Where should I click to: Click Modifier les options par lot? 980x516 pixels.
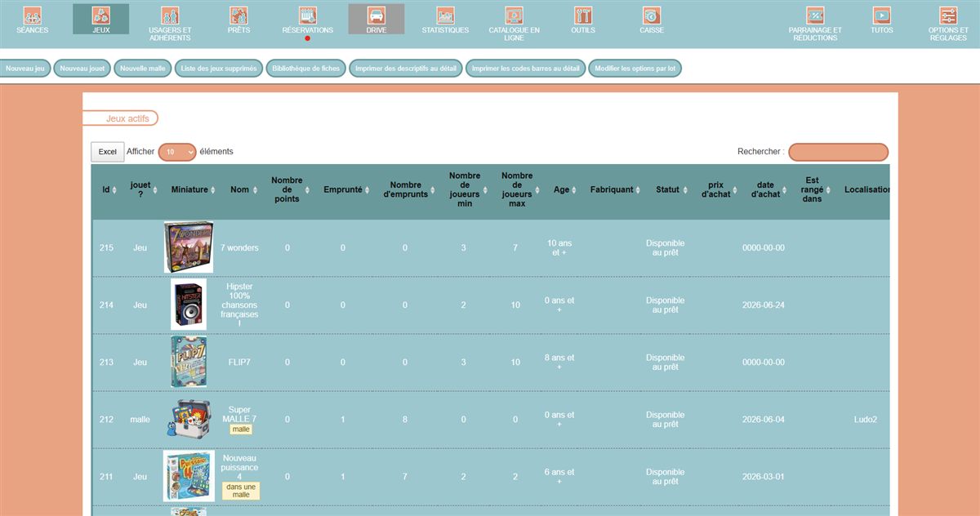click(x=635, y=69)
